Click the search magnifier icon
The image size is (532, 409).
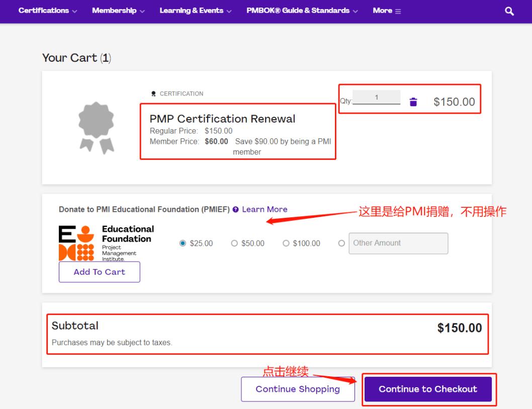[x=509, y=11]
